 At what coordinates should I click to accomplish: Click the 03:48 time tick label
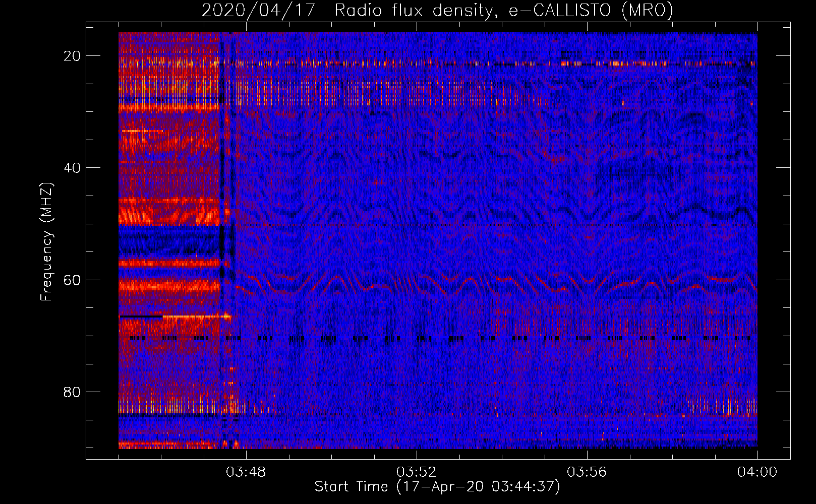tap(246, 472)
